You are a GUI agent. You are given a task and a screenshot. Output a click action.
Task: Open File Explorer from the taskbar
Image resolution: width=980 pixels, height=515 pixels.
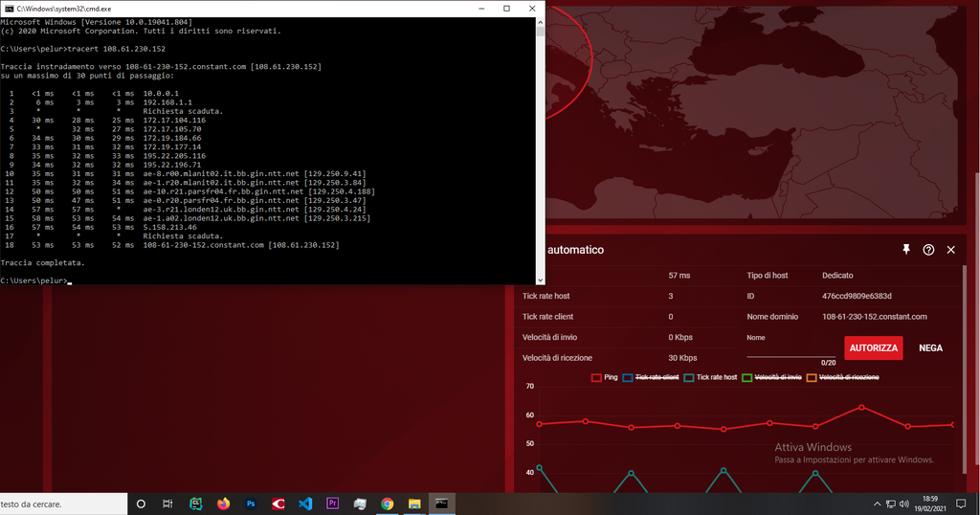[414, 504]
